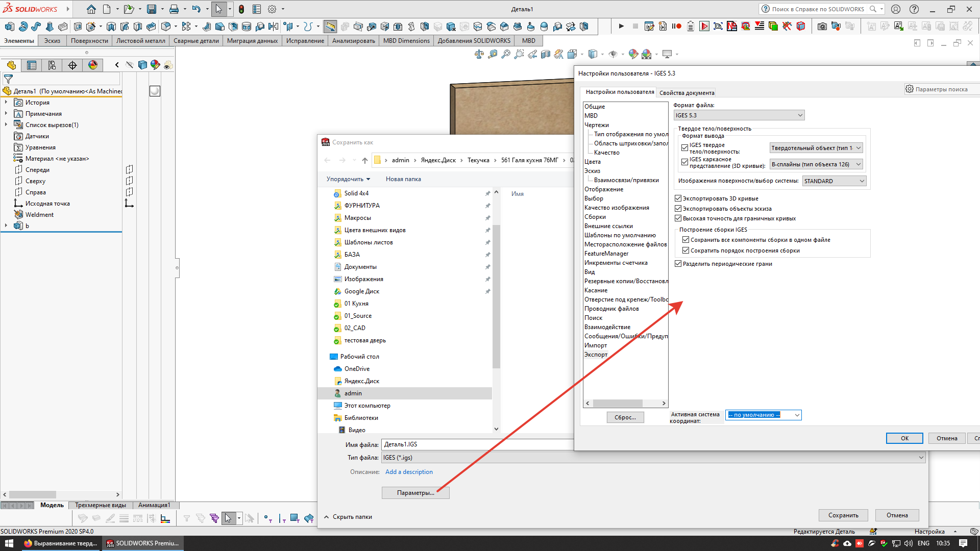The height and width of the screenshot is (551, 980).
Task: Toggle Разделить периодические грани checkbox
Action: pos(678,264)
